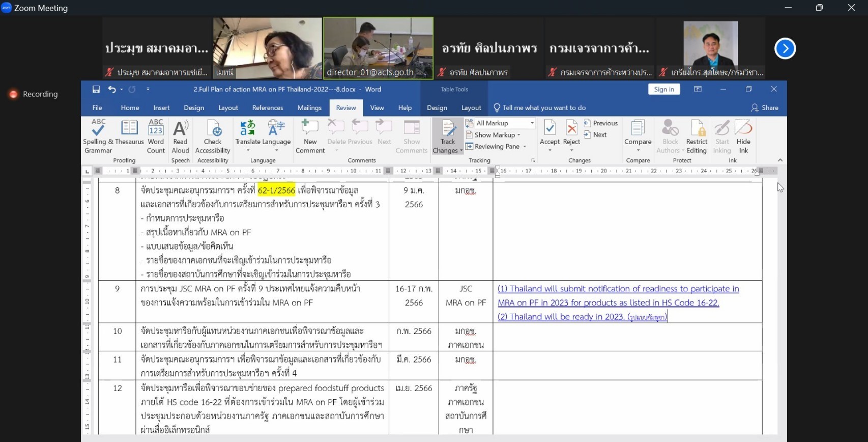Open the Mailings ribbon tab
Image resolution: width=868 pixels, height=442 pixels.
[x=309, y=108]
